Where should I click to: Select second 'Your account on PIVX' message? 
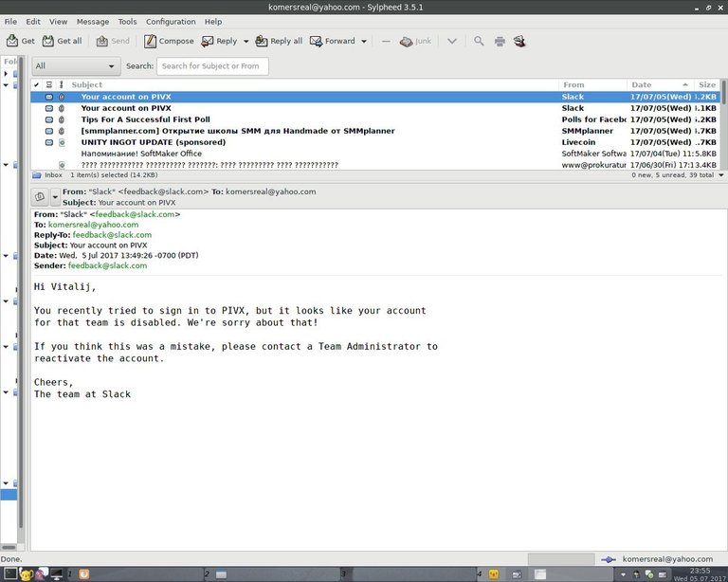pos(375,108)
